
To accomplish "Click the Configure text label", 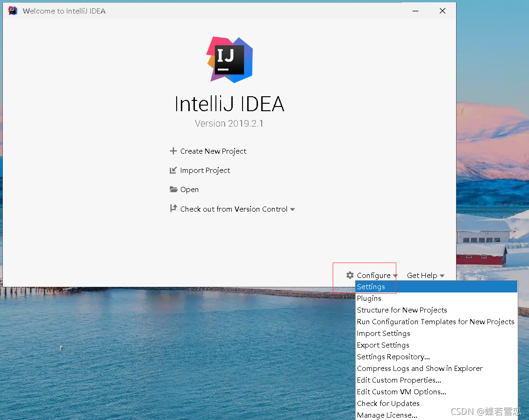I will pos(373,276).
